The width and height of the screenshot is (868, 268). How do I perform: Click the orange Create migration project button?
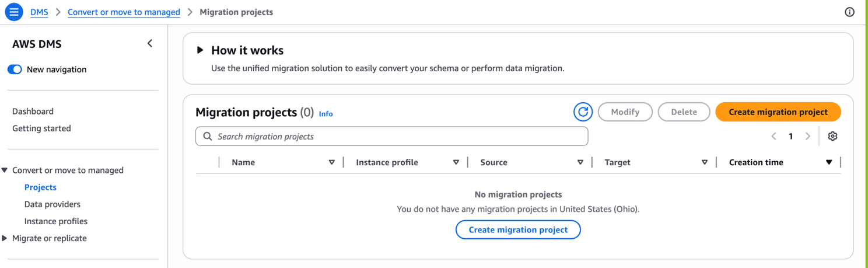point(778,112)
